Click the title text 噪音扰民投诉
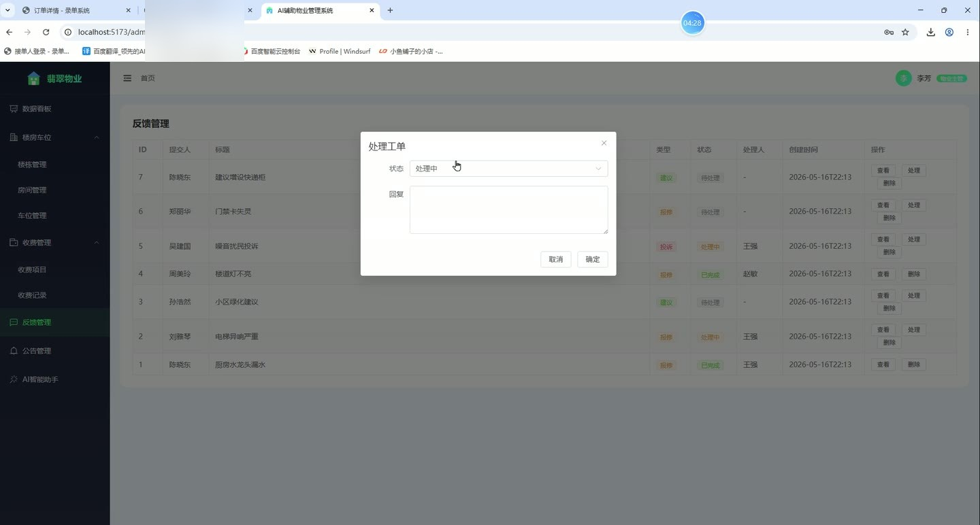Viewport: 980px width, 525px height. [237, 246]
